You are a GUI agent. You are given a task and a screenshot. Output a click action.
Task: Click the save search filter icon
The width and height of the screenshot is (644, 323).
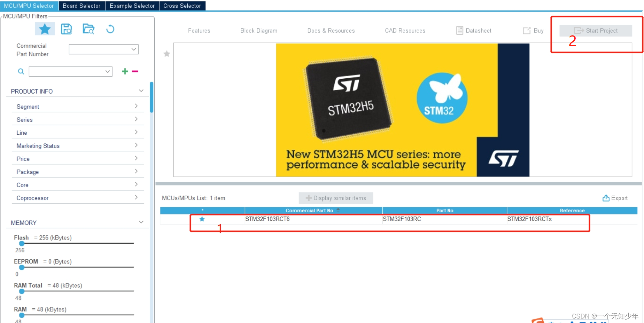coord(66,29)
